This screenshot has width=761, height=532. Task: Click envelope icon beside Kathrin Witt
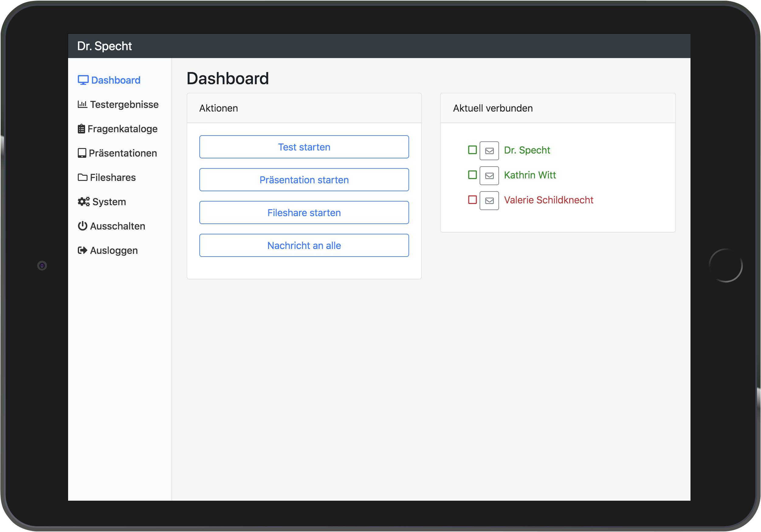(489, 176)
